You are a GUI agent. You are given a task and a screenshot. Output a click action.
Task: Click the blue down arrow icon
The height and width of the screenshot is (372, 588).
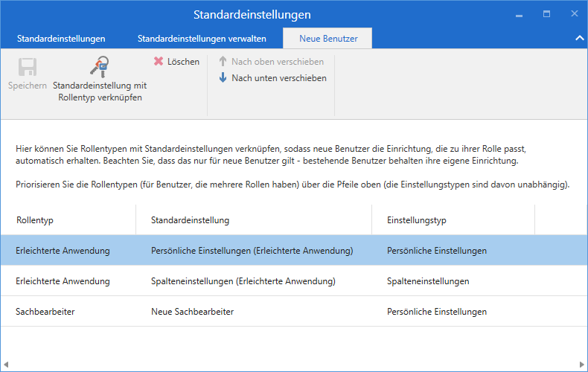point(223,77)
